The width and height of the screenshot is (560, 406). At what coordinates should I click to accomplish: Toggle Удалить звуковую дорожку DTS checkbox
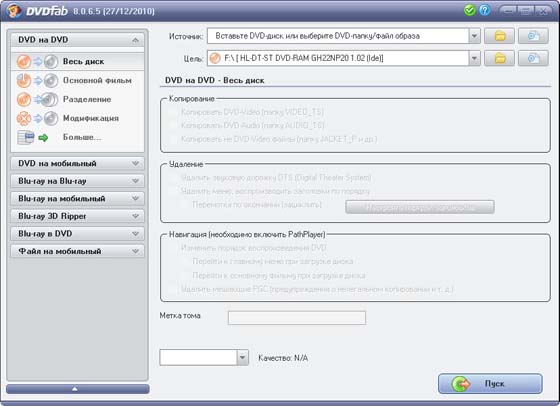point(173,177)
